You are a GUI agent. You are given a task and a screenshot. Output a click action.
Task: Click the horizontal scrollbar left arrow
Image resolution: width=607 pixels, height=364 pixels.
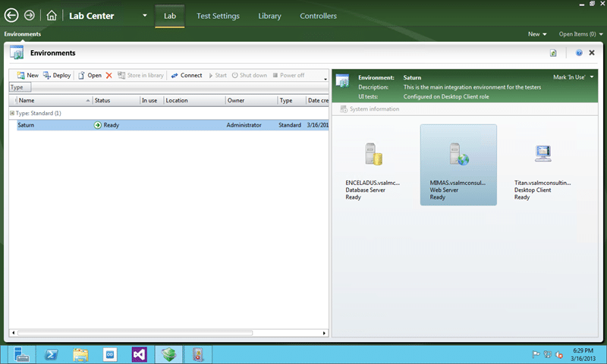13,333
